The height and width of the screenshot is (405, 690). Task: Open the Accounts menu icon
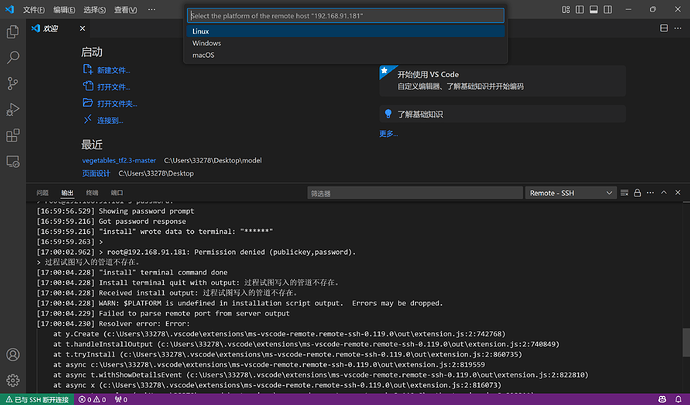[13, 354]
